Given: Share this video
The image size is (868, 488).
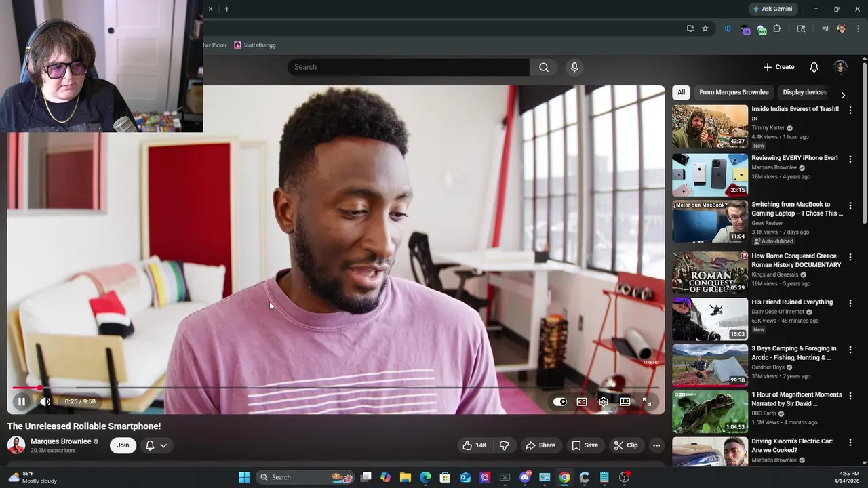Looking at the screenshot, I should pos(540,445).
